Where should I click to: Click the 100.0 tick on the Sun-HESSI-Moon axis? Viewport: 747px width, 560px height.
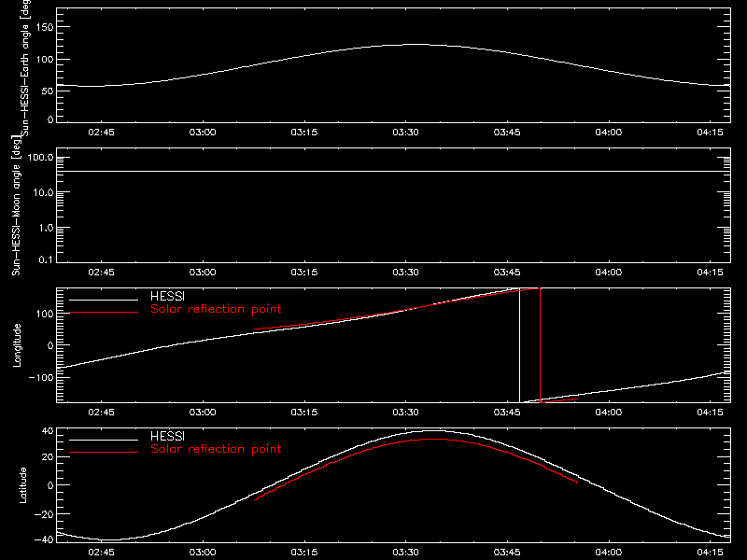[40, 158]
